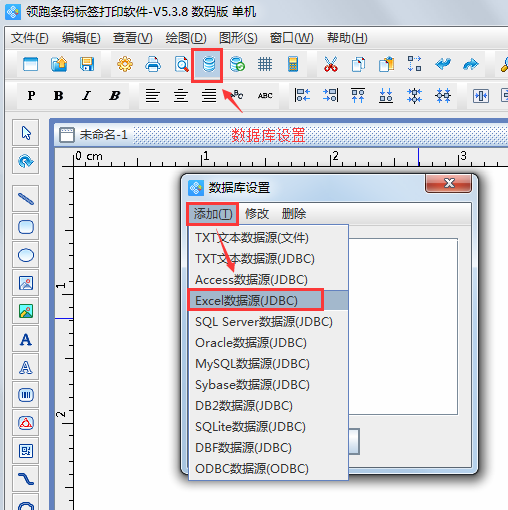Toggle bold text formatting
The image size is (508, 510).
59,96
